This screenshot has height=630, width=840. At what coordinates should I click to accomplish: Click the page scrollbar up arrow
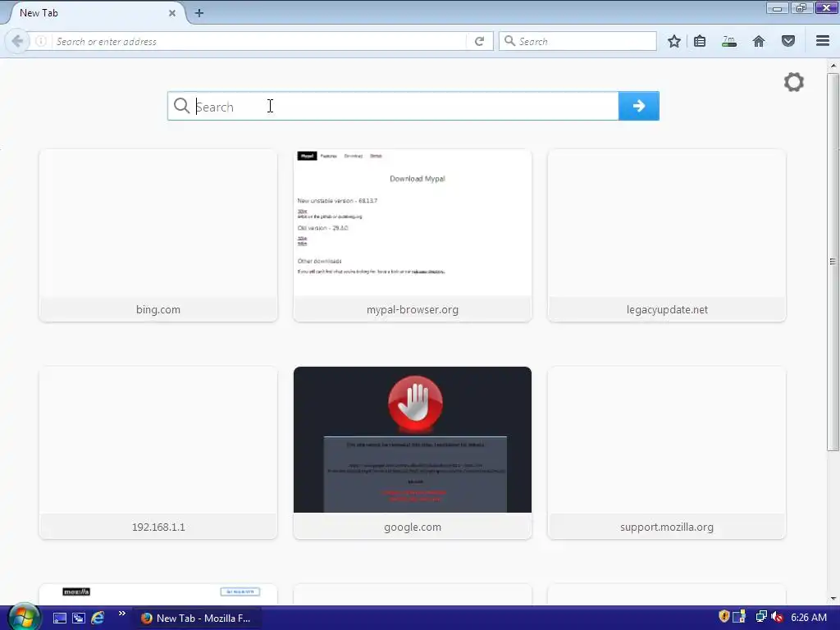(x=833, y=66)
